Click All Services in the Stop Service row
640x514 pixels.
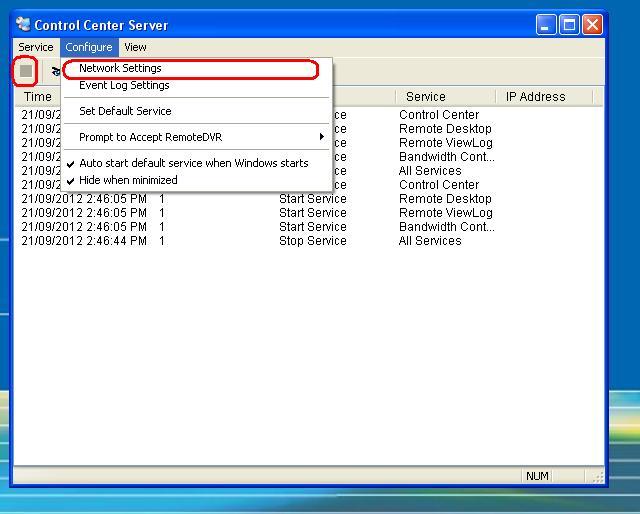coord(430,241)
